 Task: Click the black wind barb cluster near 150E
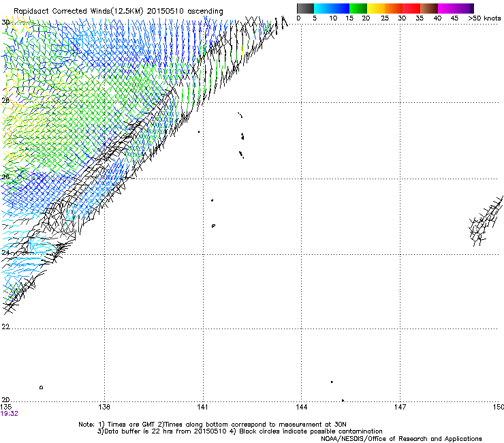click(x=486, y=222)
